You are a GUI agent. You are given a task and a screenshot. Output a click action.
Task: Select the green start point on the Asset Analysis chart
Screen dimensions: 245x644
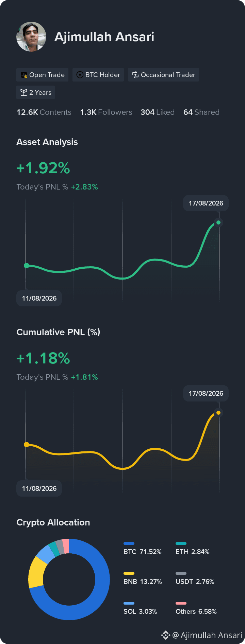[27, 266]
